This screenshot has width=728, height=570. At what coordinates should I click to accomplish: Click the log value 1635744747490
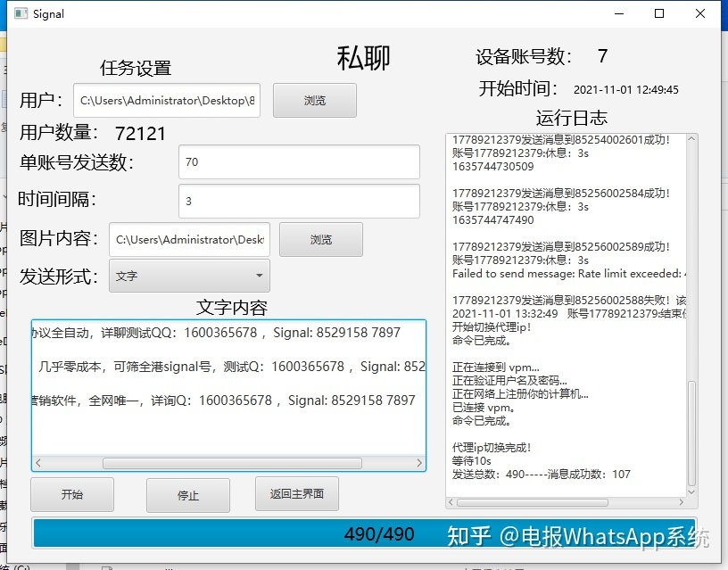click(x=493, y=220)
